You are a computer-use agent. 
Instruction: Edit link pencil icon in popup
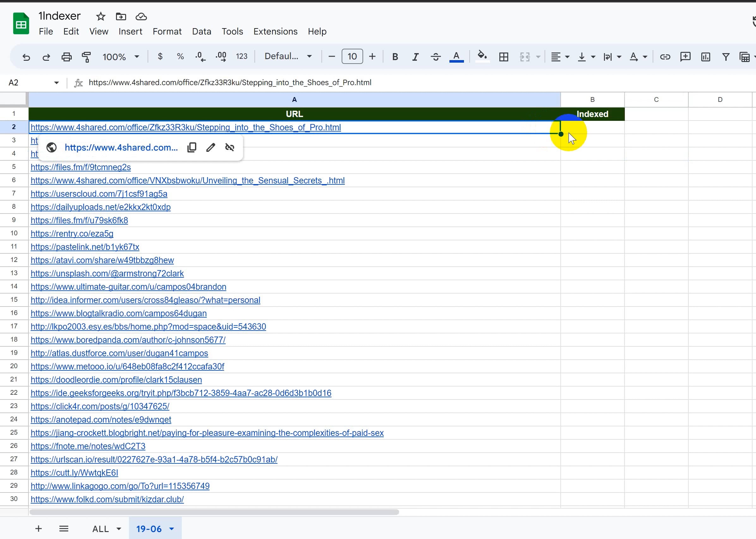click(x=210, y=147)
